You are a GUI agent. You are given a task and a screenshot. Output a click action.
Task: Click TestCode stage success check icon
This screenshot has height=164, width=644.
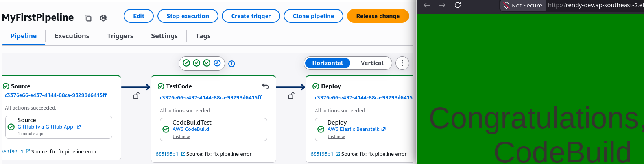pos(161,86)
